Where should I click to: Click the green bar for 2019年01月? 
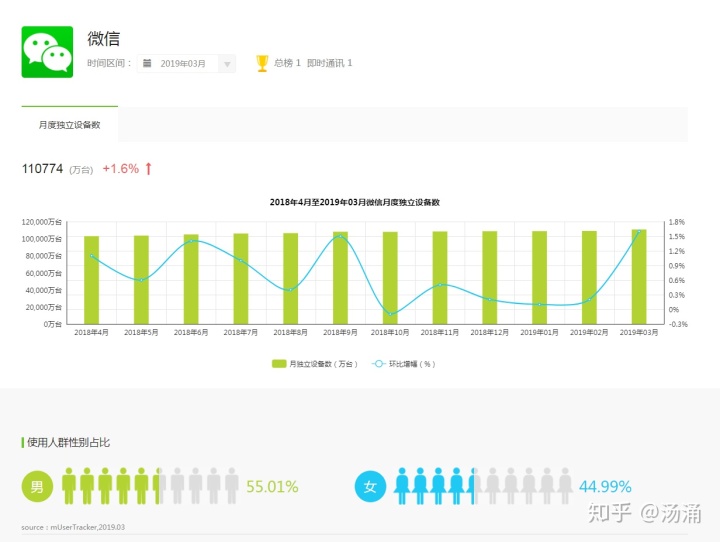[x=540, y=277]
